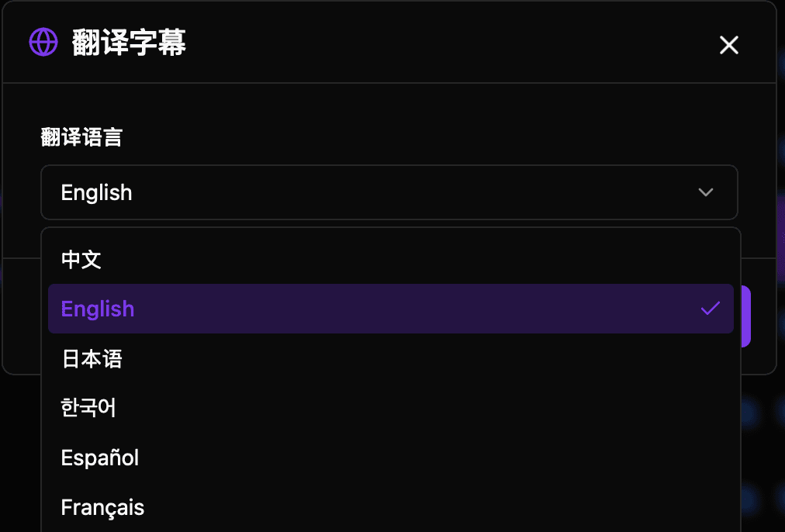Select 中文 from the language list
Image resolution: width=785 pixels, height=532 pixels.
point(81,259)
